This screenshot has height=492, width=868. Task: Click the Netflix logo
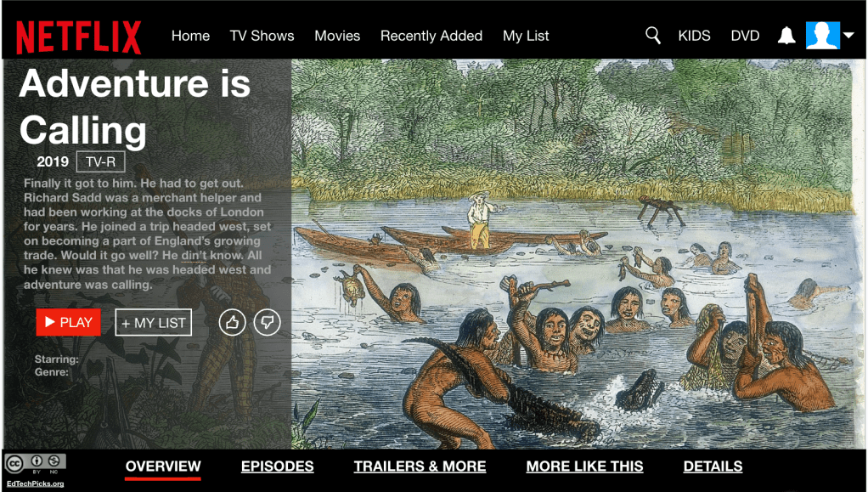(x=78, y=37)
